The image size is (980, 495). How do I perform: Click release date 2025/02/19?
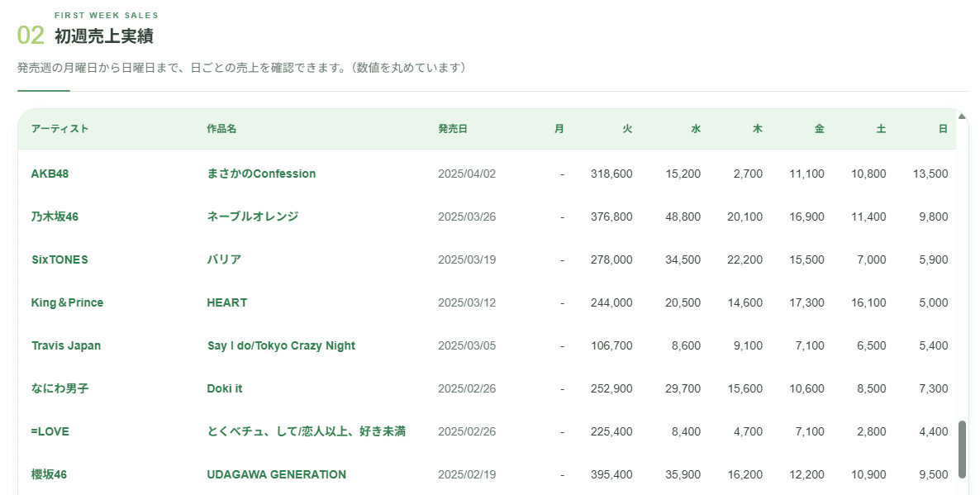point(467,474)
